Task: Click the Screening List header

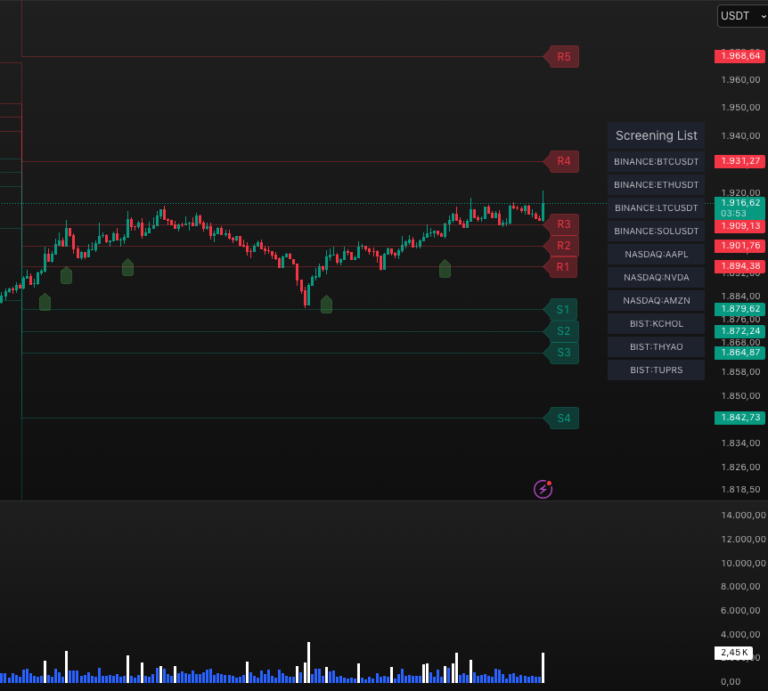Action: pos(656,136)
